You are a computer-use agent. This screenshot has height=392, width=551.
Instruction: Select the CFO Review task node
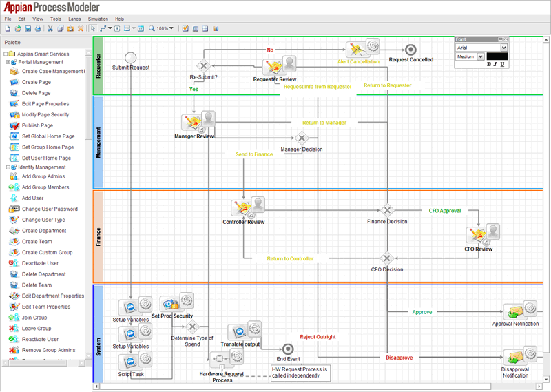tap(483, 234)
